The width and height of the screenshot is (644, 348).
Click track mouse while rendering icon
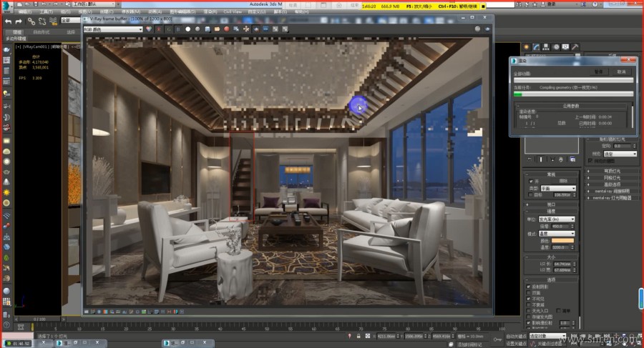click(246, 29)
